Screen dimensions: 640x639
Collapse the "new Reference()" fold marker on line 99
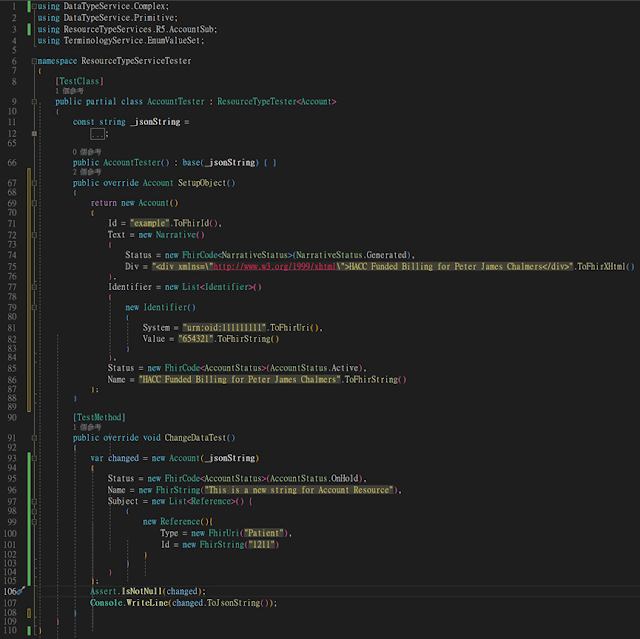point(34,522)
